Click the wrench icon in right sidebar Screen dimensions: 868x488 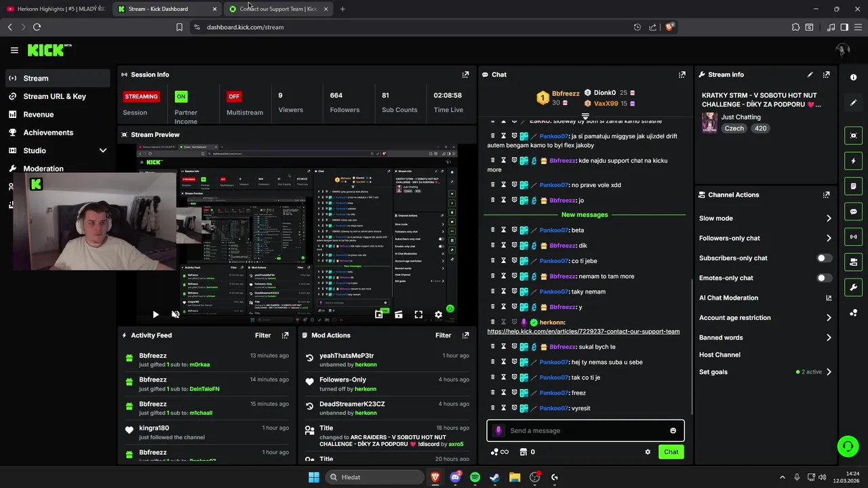pos(853,287)
